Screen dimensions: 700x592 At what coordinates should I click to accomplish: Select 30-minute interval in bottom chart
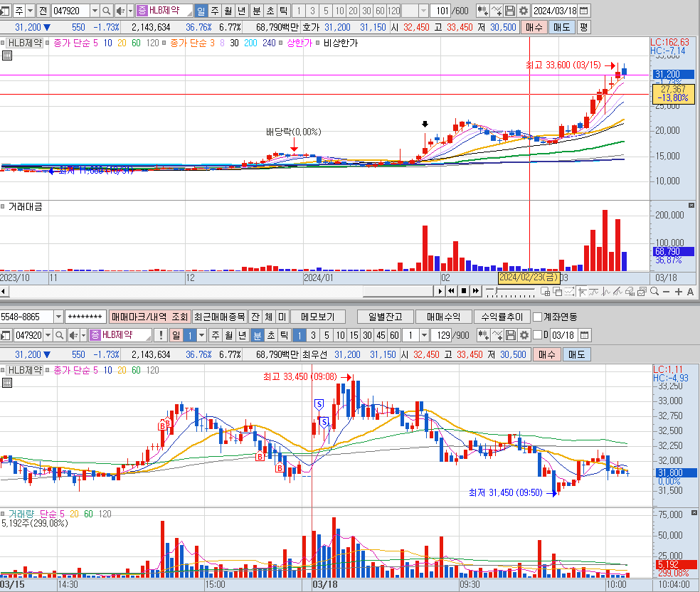[x=367, y=335]
